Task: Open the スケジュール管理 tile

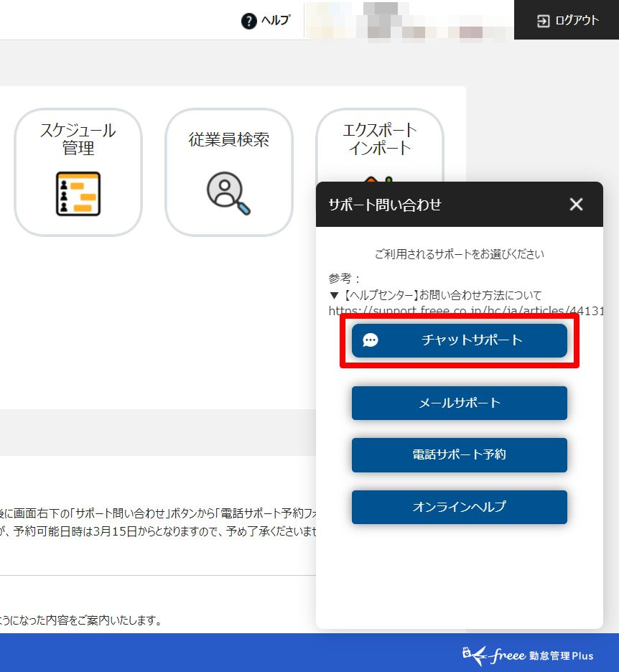Action: click(78, 172)
